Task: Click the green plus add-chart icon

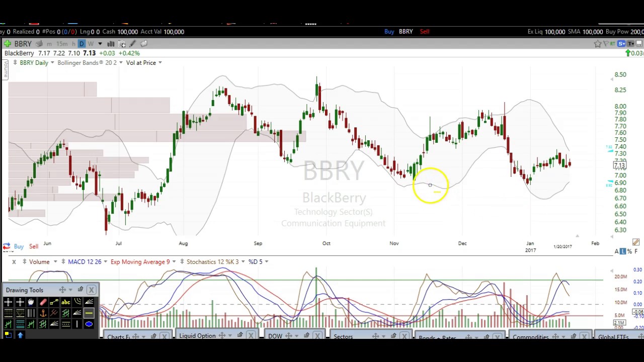Action: click(x=7, y=44)
